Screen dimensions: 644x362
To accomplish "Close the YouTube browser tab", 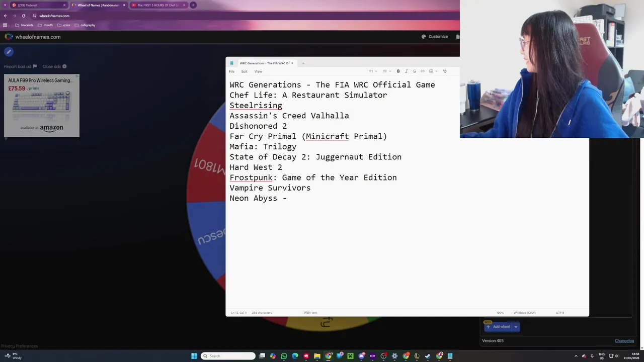I will (184, 5).
